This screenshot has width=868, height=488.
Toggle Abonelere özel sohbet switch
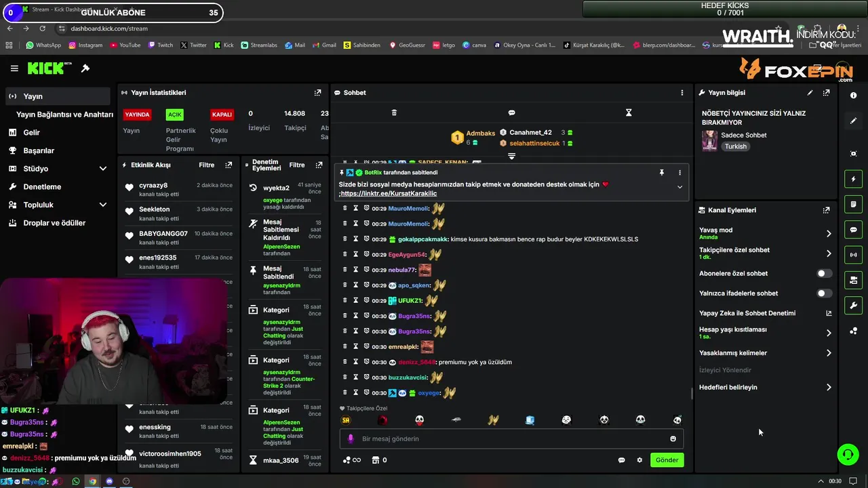[824, 274]
